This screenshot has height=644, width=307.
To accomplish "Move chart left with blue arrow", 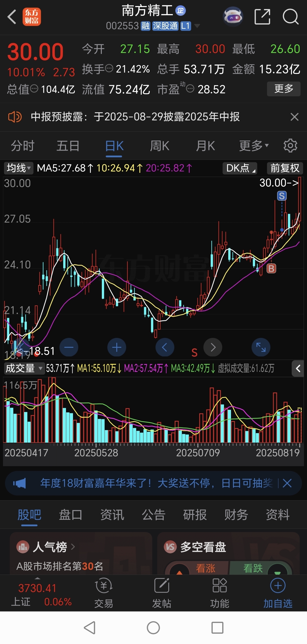I will coord(165,347).
